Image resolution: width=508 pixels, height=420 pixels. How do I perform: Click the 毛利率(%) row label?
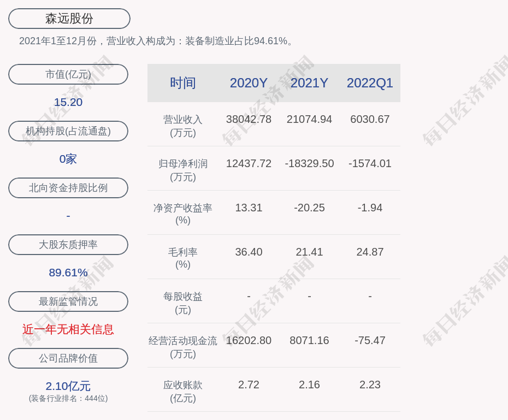(183, 258)
